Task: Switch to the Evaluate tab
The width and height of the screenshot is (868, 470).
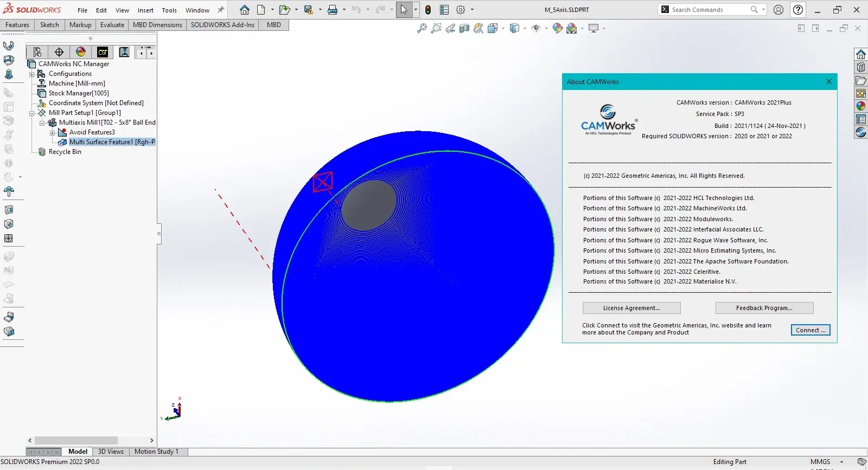Action: (x=112, y=25)
